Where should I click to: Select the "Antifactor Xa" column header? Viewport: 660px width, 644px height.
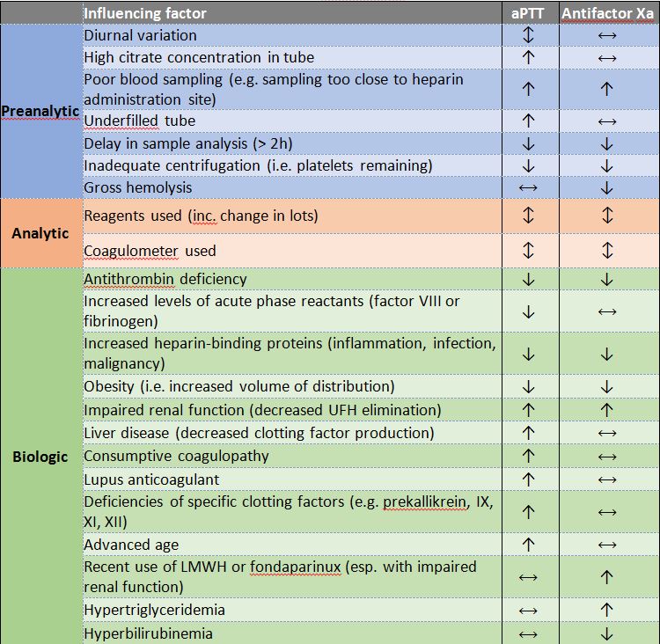607,13
